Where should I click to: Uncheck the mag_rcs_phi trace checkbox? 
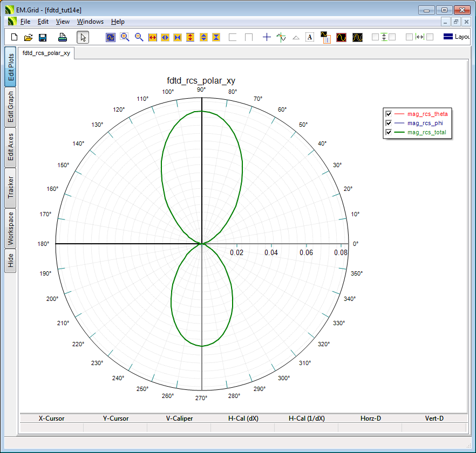[x=388, y=123]
